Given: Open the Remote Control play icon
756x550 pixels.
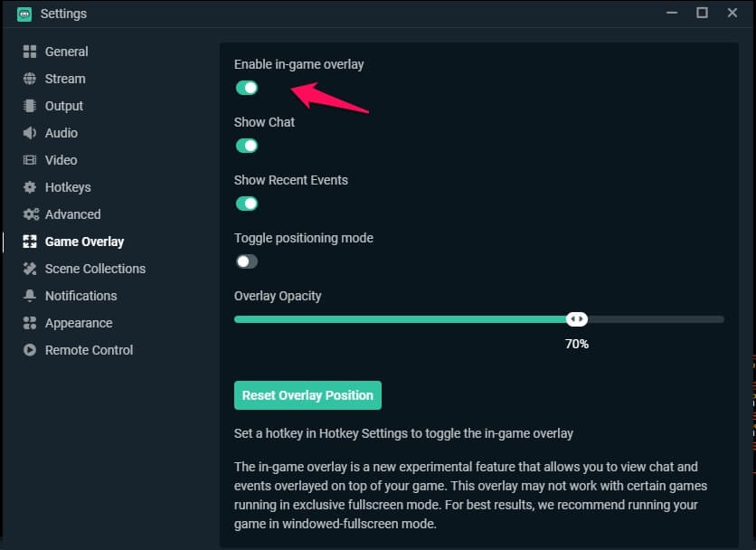Looking at the screenshot, I should pyautogui.click(x=30, y=350).
